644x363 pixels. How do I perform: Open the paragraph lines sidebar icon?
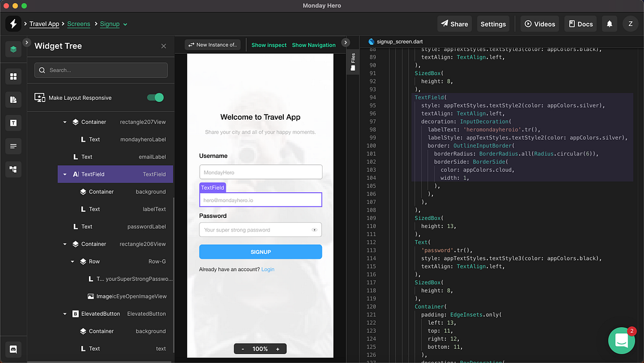13,146
